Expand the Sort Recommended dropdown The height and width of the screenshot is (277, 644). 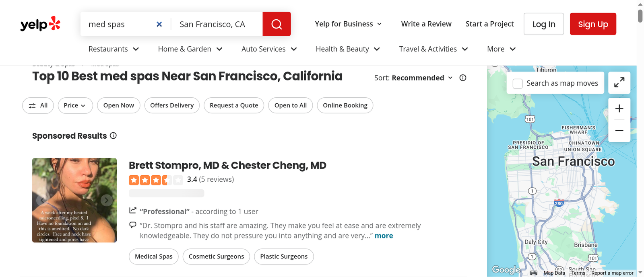pyautogui.click(x=413, y=78)
